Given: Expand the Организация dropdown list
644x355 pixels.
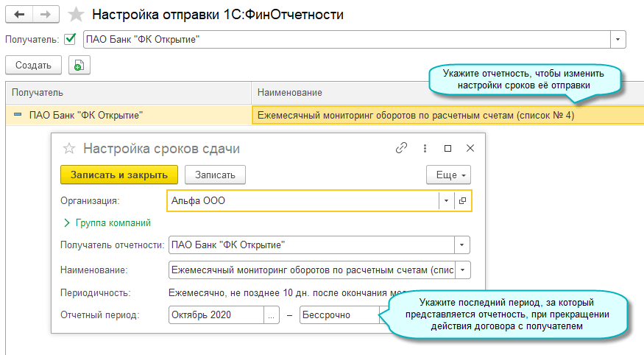Looking at the screenshot, I should (x=447, y=200).
